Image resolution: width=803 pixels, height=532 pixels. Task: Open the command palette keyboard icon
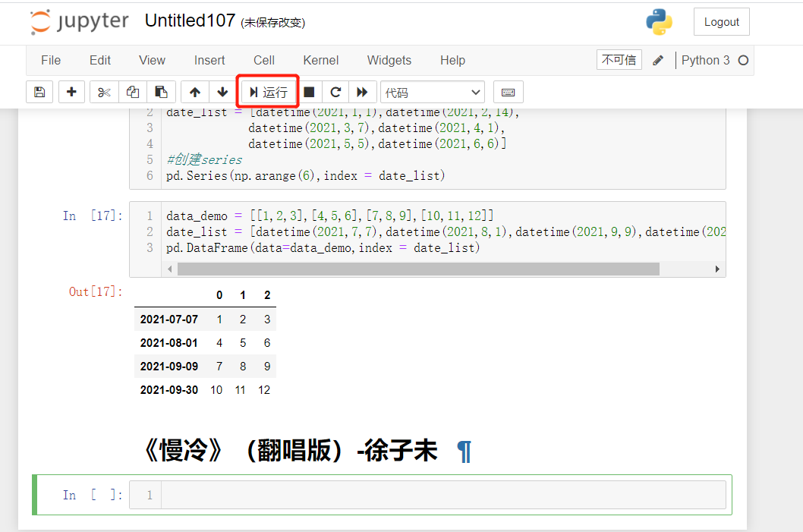(x=508, y=92)
